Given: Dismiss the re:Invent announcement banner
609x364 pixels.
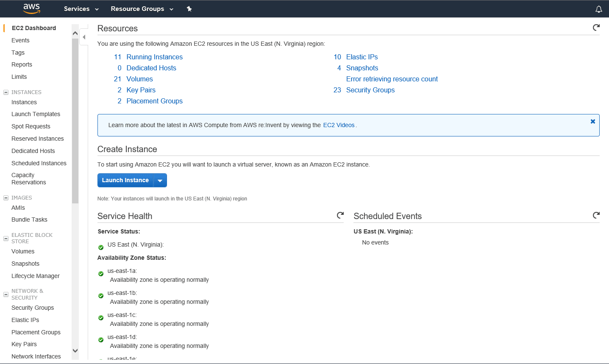Looking at the screenshot, I should 592,121.
